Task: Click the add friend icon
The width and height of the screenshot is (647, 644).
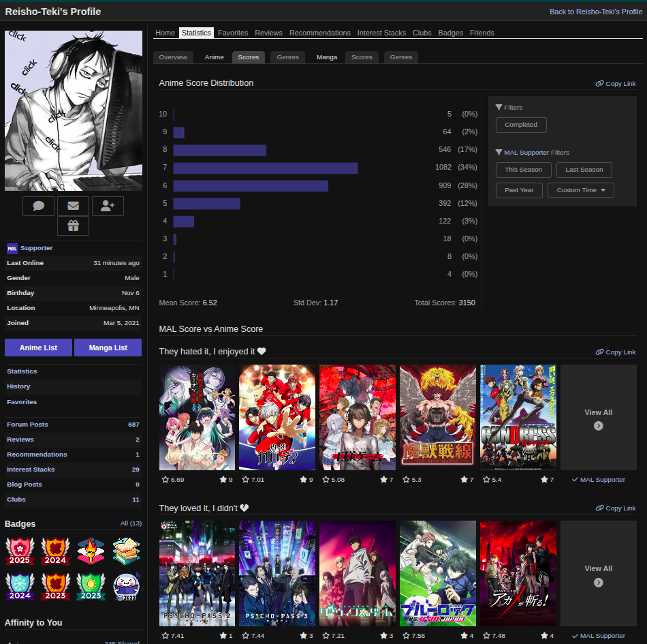Action: [x=108, y=206]
